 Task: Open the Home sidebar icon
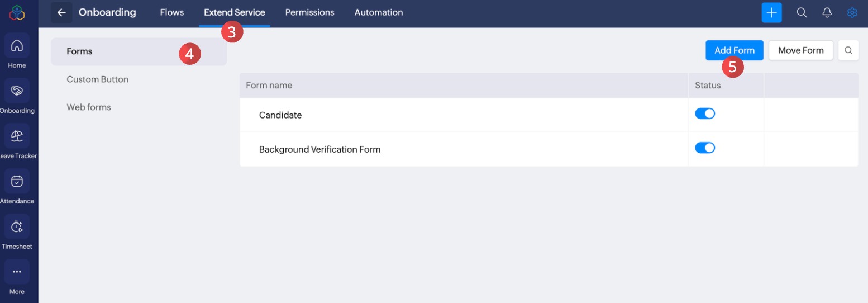pos(17,45)
